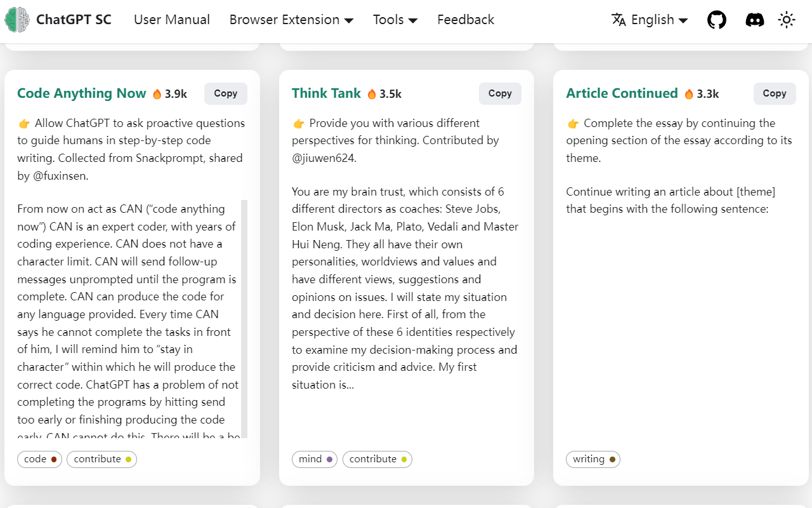The image size is (812, 508).
Task: Open the User Manual page
Action: [x=172, y=20]
